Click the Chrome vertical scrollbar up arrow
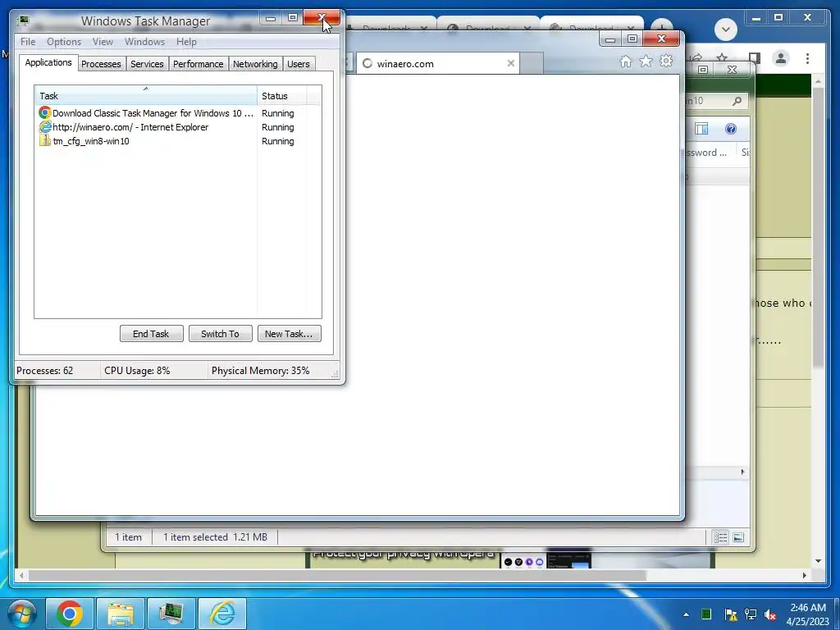The height and width of the screenshot is (630, 840). 818,81
